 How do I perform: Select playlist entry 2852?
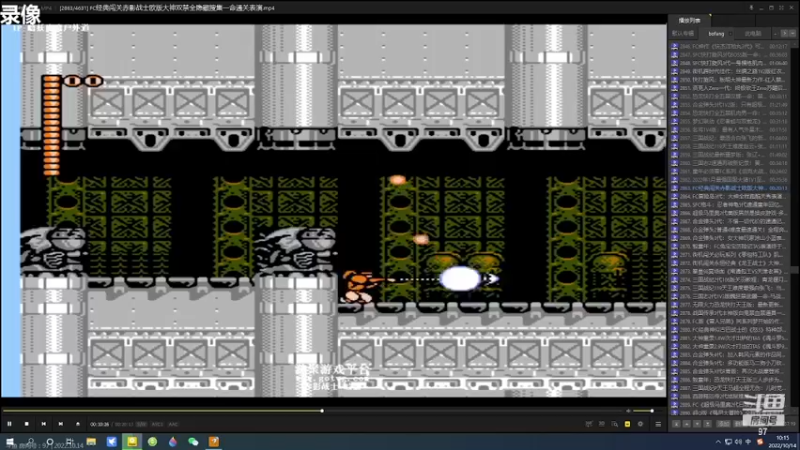pos(730,96)
